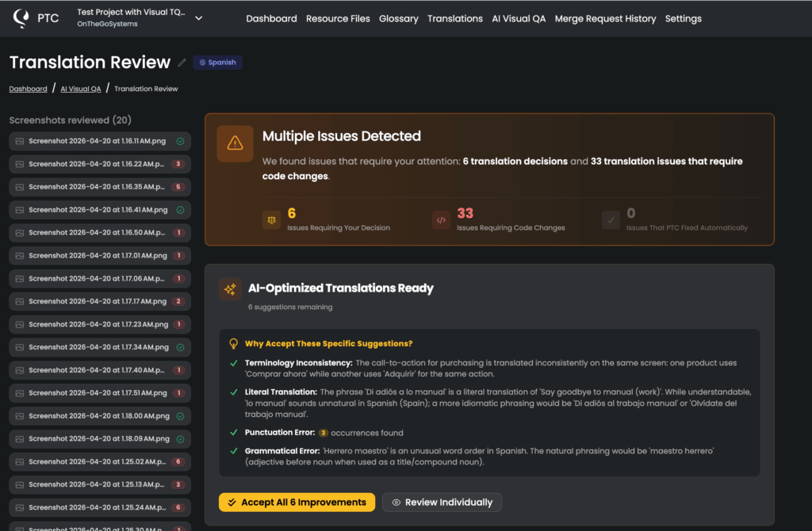Select Screenshot 1.17.51 AM.png row
The width and height of the screenshot is (812, 531).
coord(100,393)
